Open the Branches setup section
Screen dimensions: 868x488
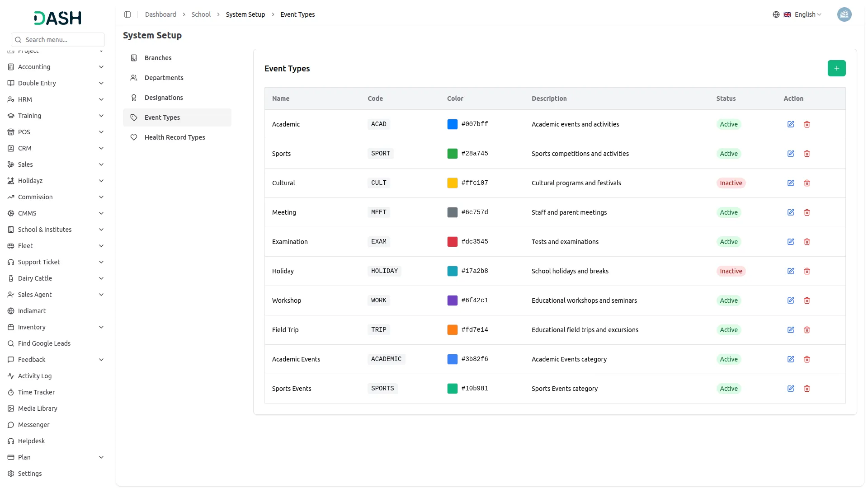[x=177, y=58]
